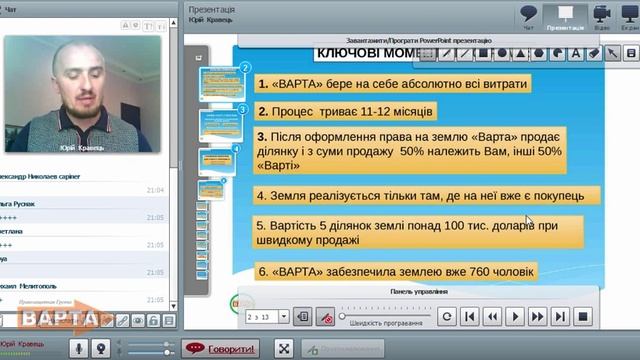Toggle the slide thumbnails panel button
The width and height of the screenshot is (640, 360).
(303, 316)
